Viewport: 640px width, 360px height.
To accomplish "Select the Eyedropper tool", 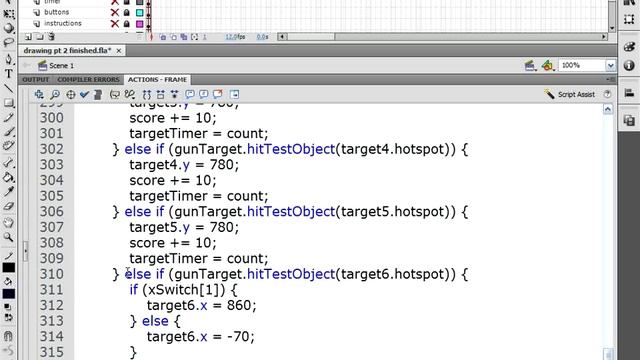I will click(9, 191).
